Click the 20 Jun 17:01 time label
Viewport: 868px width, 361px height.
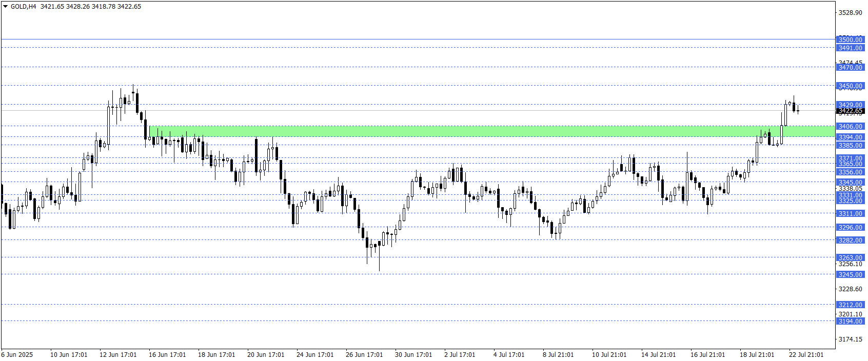pyautogui.click(x=266, y=355)
